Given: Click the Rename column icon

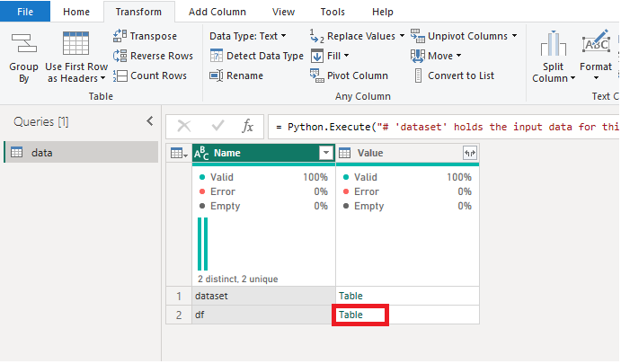Looking at the screenshot, I should tap(216, 75).
